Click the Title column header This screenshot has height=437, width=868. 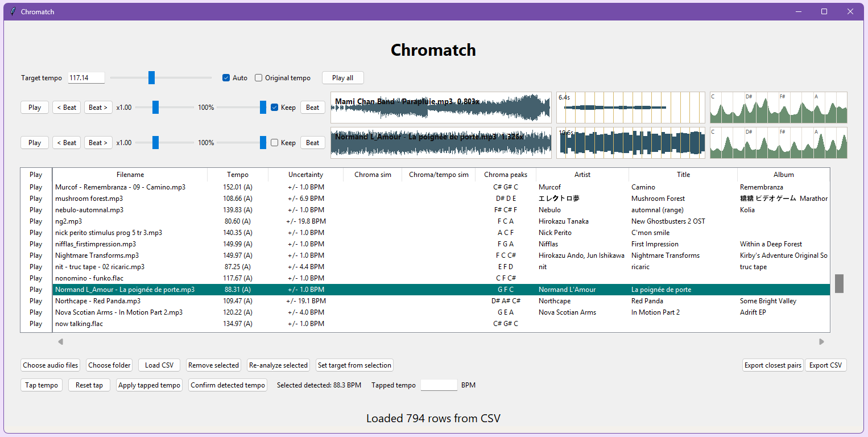coord(683,175)
